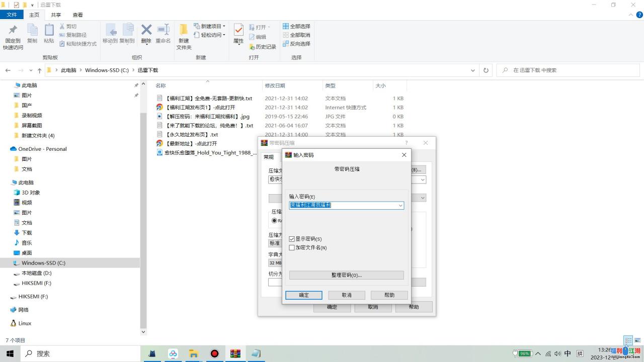This screenshot has height=362, width=644.
Task: Click Pin to Quick Access (固定到快速访问) icon
Action: (x=13, y=36)
